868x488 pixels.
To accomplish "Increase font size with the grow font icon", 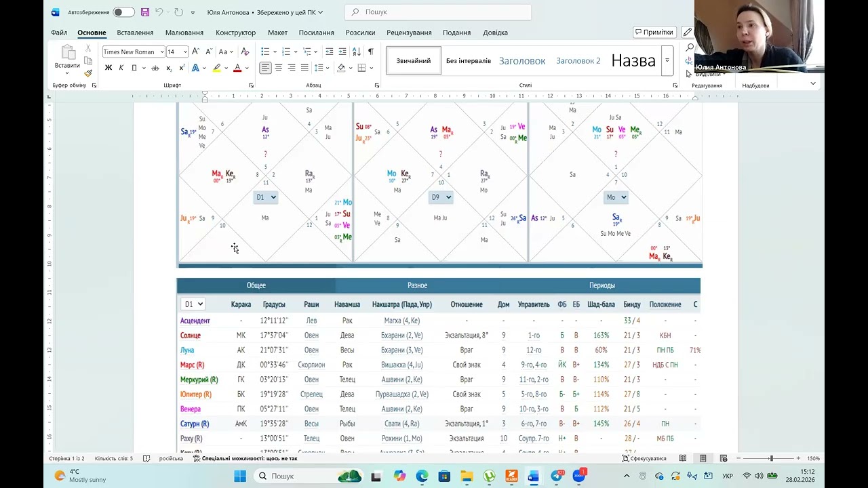I will [195, 52].
